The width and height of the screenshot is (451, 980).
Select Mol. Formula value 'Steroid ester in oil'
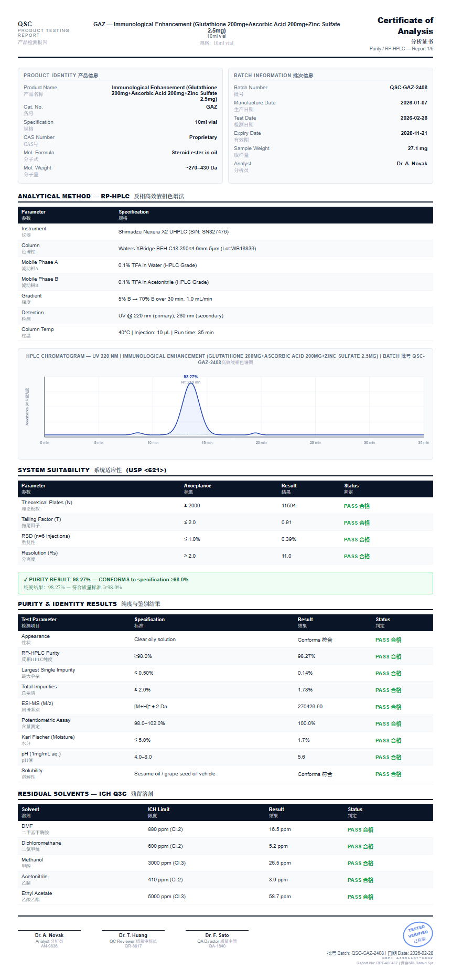(195, 153)
